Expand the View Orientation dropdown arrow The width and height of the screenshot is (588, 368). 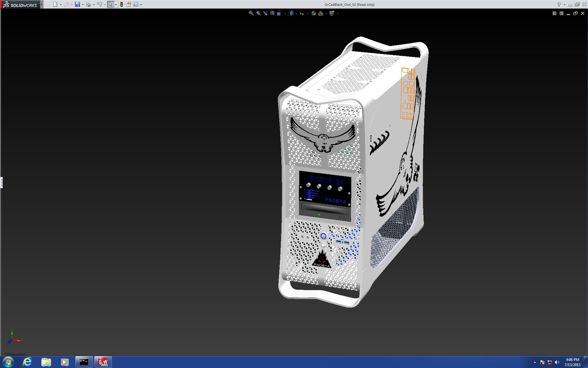coord(285,13)
